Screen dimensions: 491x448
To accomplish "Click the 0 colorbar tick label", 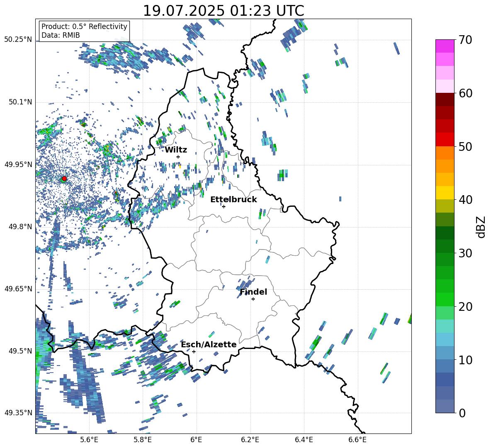I will point(462,413).
